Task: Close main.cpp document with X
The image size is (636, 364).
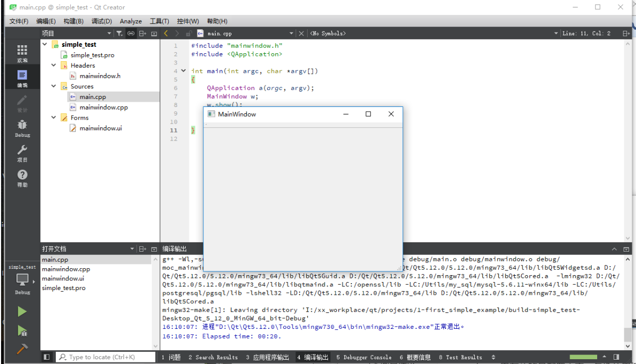Action: (301, 34)
